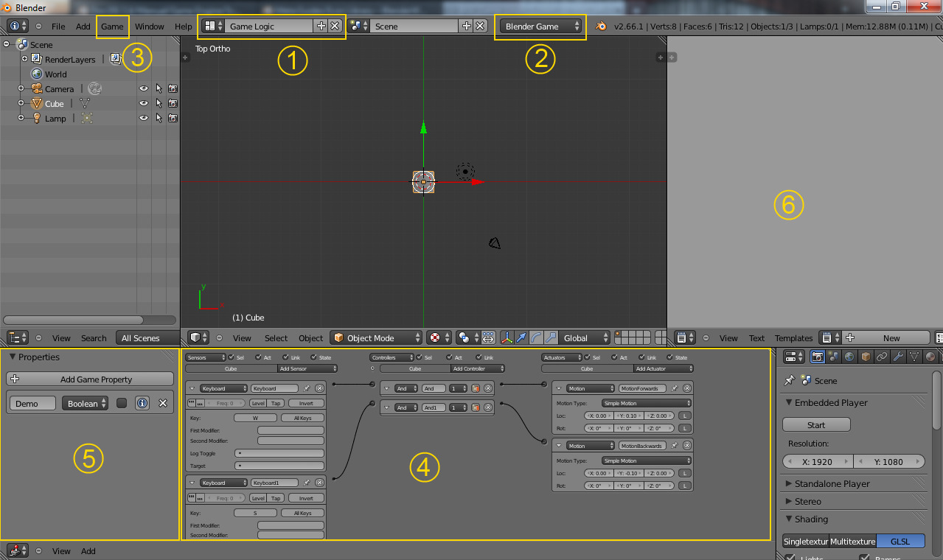Select GLSL shading mode
The height and width of the screenshot is (560, 943).
[x=900, y=541]
